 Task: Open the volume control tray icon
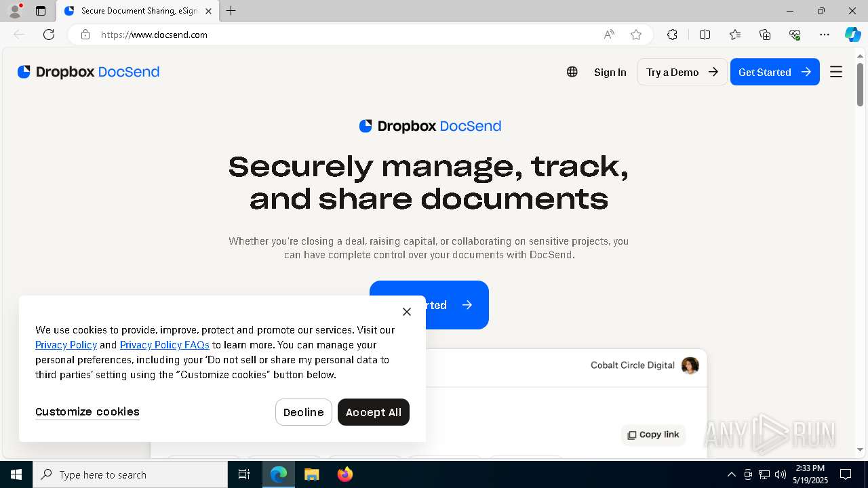coord(781,474)
